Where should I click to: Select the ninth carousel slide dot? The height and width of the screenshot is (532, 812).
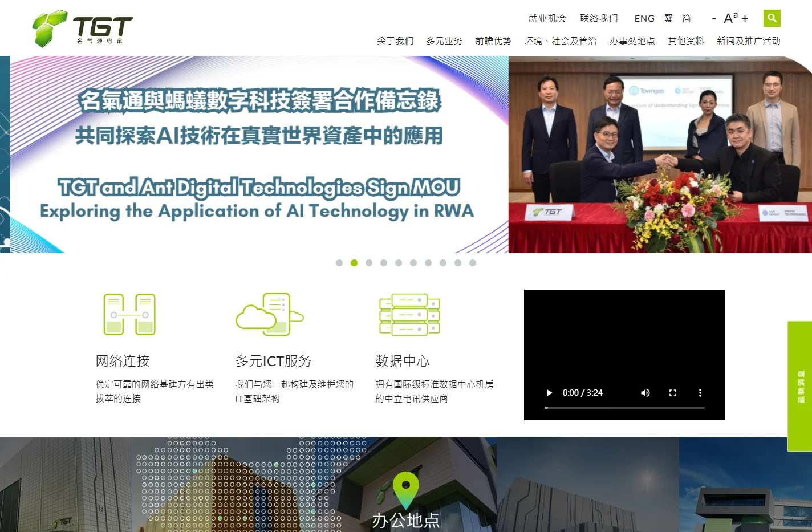click(x=458, y=263)
